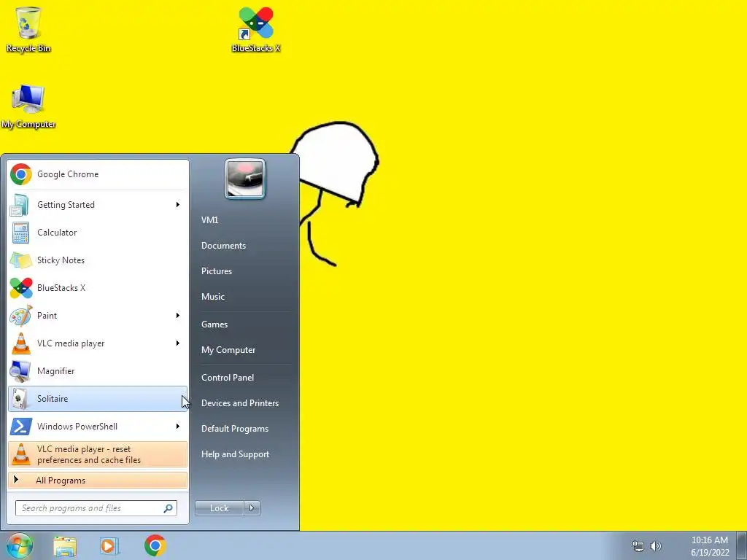Open Solitaire game entry
This screenshot has width=747, height=560.
[98, 399]
